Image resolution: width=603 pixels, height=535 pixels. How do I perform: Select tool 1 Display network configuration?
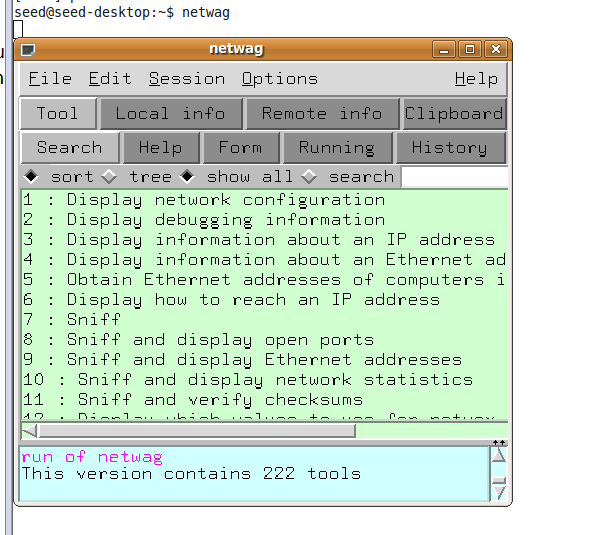[265, 200]
